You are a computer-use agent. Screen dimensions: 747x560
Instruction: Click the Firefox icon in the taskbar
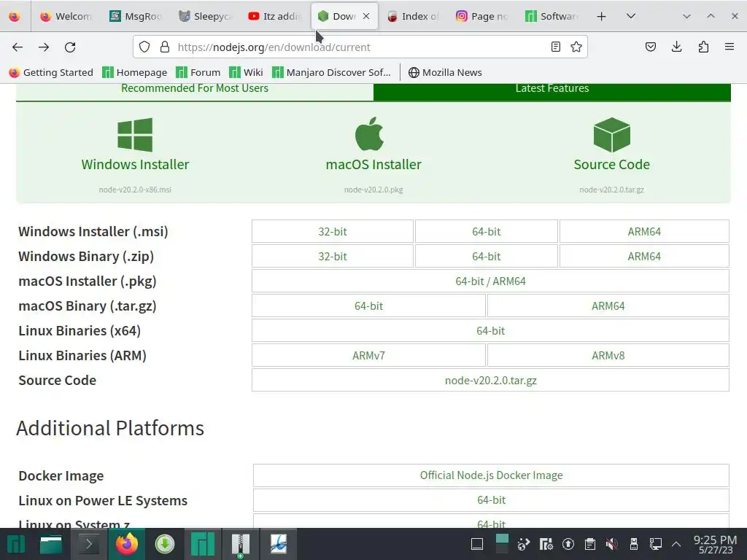[x=126, y=544]
